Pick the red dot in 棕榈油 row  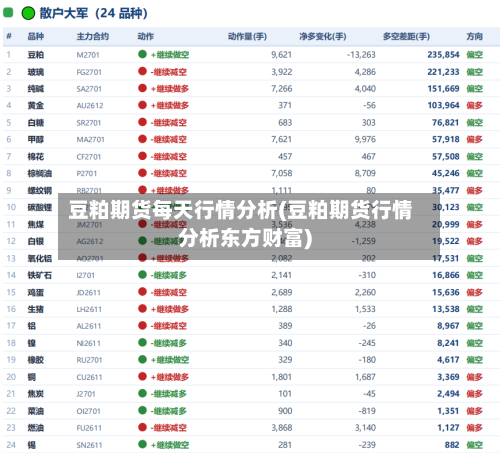[x=142, y=173]
